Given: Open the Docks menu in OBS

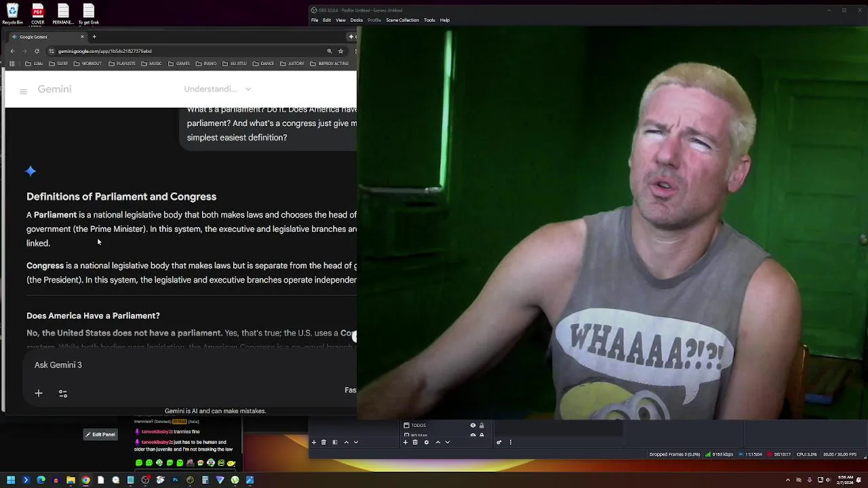Looking at the screenshot, I should tap(357, 20).
